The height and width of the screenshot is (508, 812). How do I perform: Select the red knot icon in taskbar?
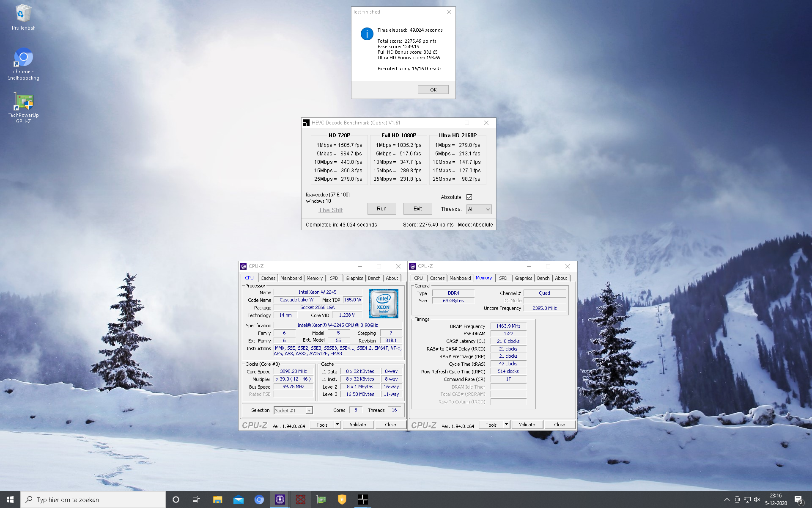[x=300, y=500]
